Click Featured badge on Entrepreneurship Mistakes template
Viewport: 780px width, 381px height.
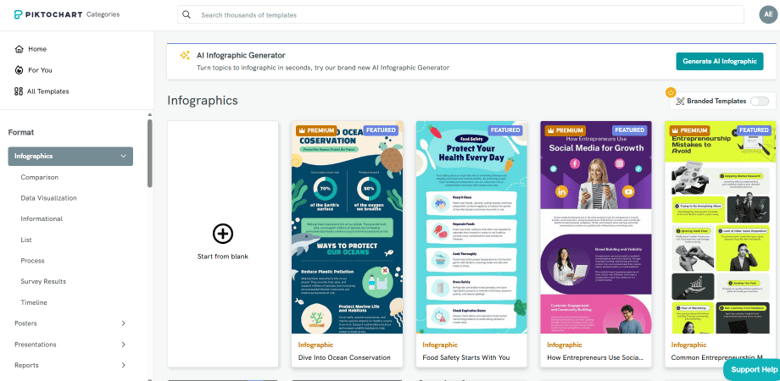click(754, 130)
